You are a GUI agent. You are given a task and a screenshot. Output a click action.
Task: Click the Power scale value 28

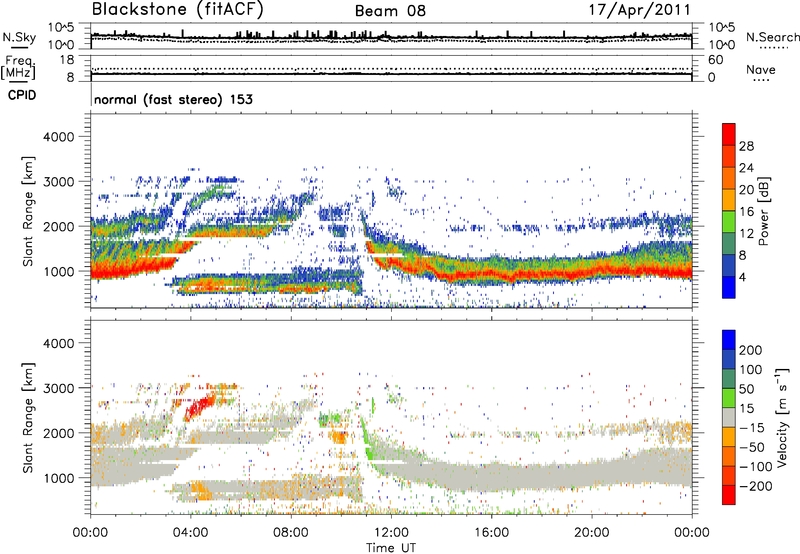[x=746, y=146]
